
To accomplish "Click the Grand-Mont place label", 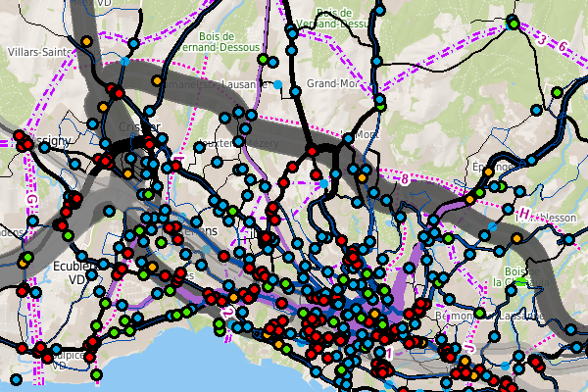I will 329,84.
